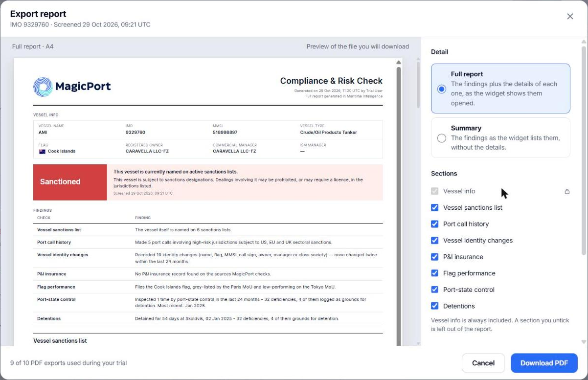Screen dimensions: 588x380
Task: Click 'Crude/Oil Products Tanker' vessel type
Action: pyautogui.click(x=329, y=133)
